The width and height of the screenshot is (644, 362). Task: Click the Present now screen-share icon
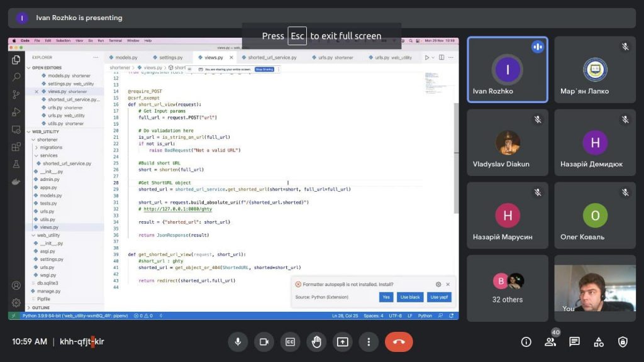point(342,342)
